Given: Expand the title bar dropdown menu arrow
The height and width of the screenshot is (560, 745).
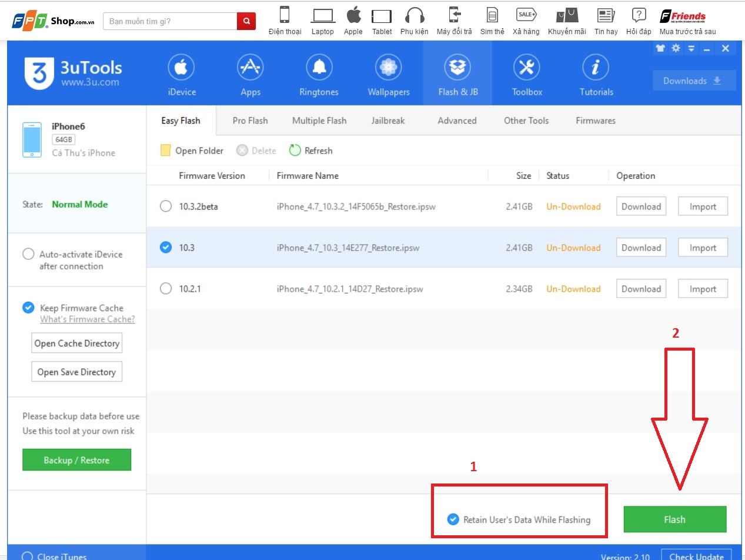Looking at the screenshot, I should coord(691,49).
